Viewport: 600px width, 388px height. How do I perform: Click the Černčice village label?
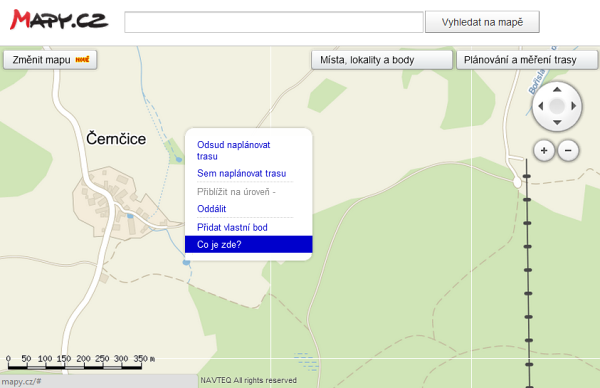[116, 139]
